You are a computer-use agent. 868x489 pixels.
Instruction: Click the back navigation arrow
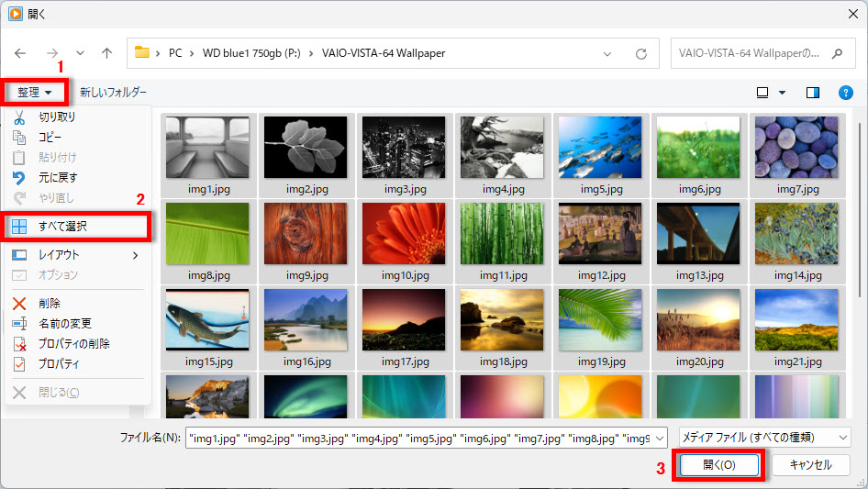[21, 53]
